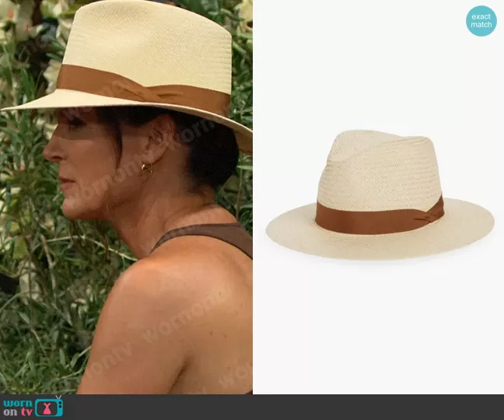The height and width of the screenshot is (420, 504).
Task: Open the product hat image
Action: [380, 194]
